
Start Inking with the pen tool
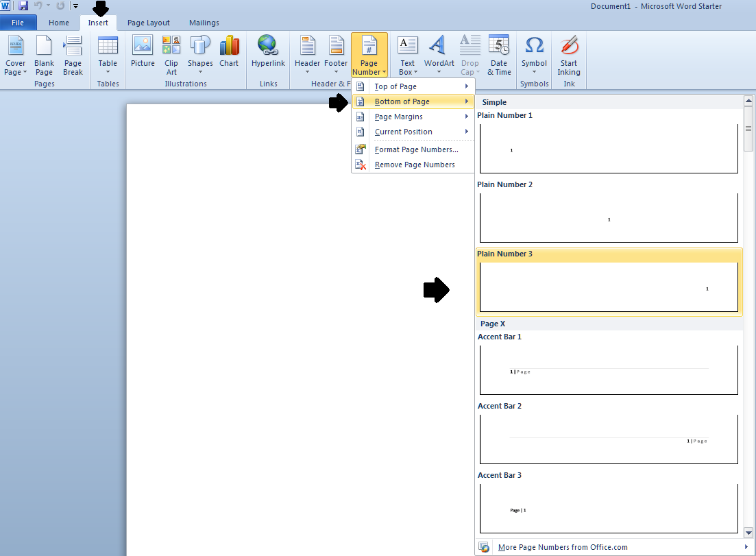[568, 55]
